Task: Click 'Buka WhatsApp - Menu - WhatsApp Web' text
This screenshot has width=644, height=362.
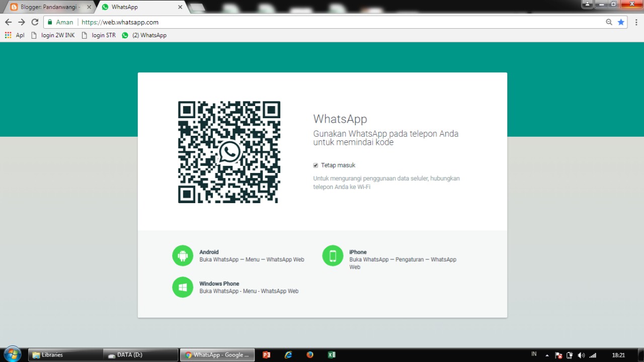Action: [249, 291]
